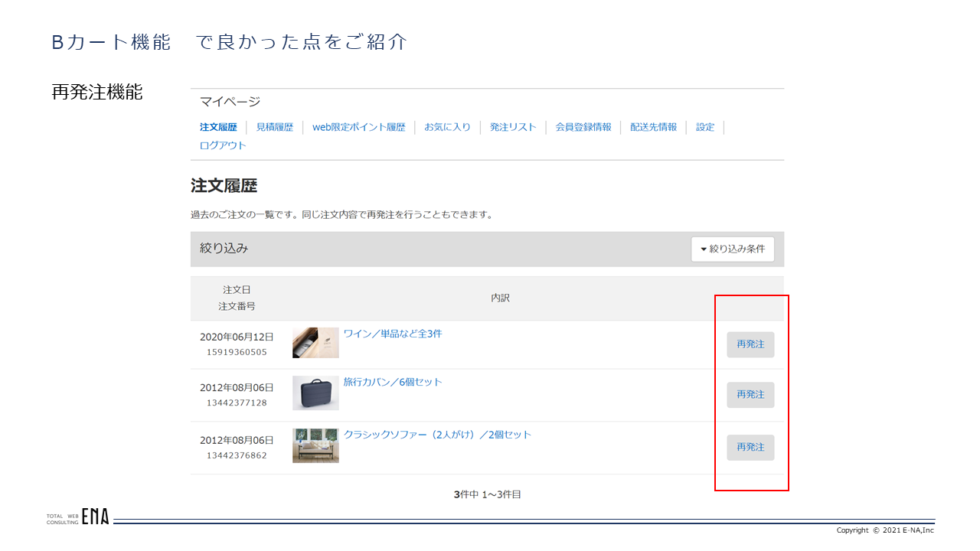Screen dimensions: 980x551
Task: Reorder the ワイン order with 再発注
Action: (750, 344)
